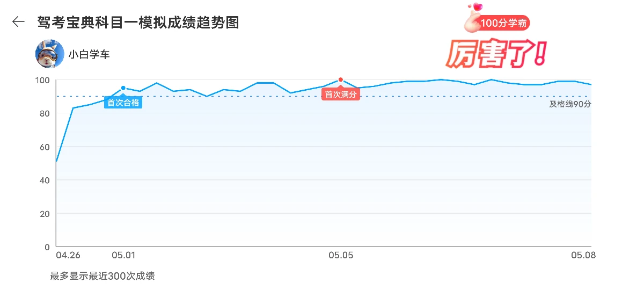Screen dimensions: 644x290
Task: Tap the 小白学车 username text
Action: click(89, 54)
